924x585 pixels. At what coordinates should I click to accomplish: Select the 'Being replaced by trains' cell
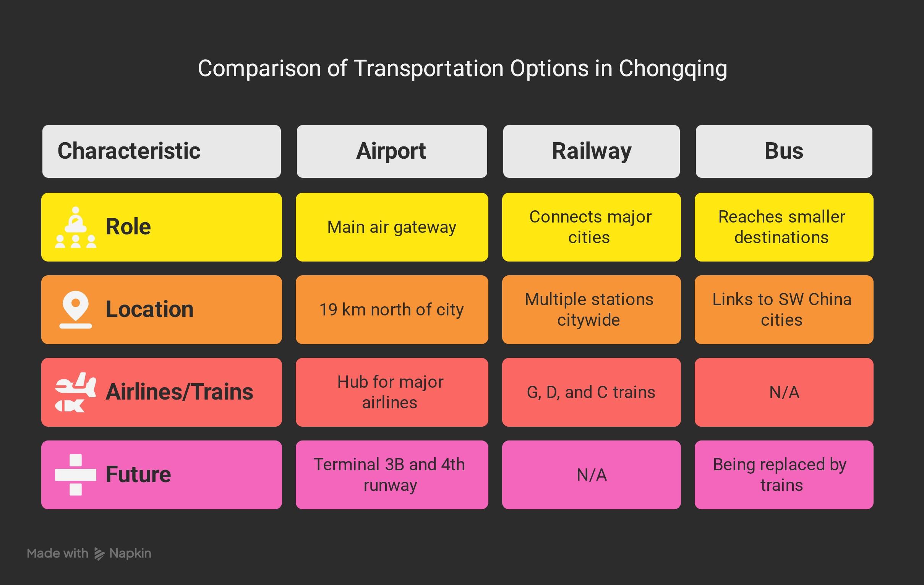tap(784, 475)
